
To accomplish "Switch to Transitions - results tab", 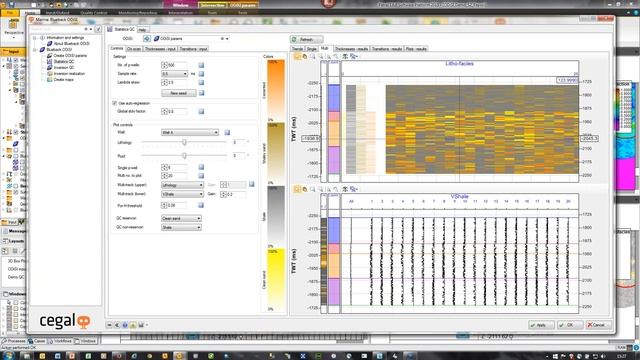I will click(x=387, y=49).
